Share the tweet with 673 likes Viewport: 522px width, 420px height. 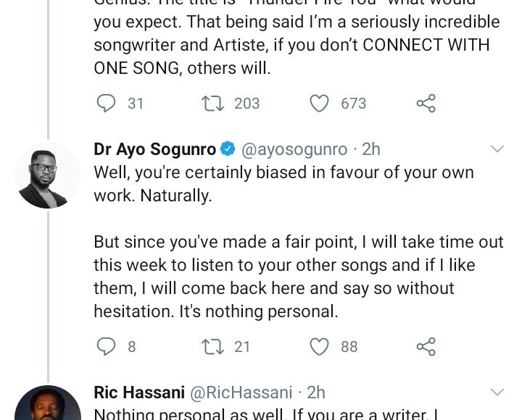(426, 104)
